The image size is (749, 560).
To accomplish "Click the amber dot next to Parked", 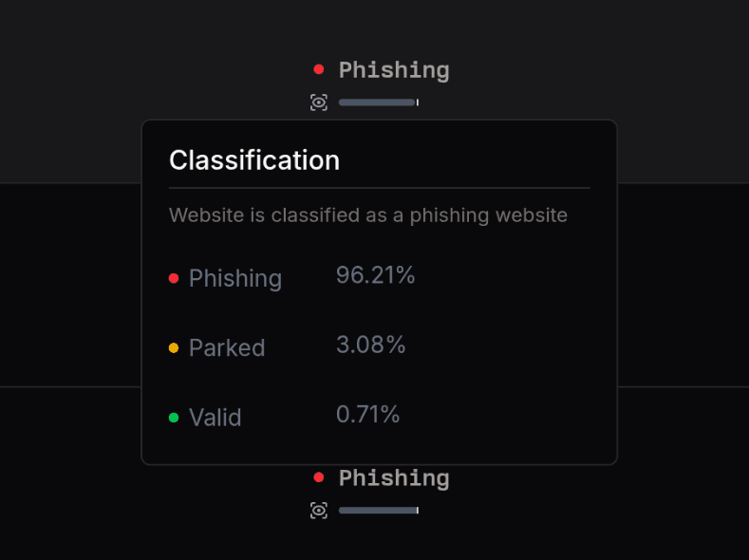I will 174,348.
